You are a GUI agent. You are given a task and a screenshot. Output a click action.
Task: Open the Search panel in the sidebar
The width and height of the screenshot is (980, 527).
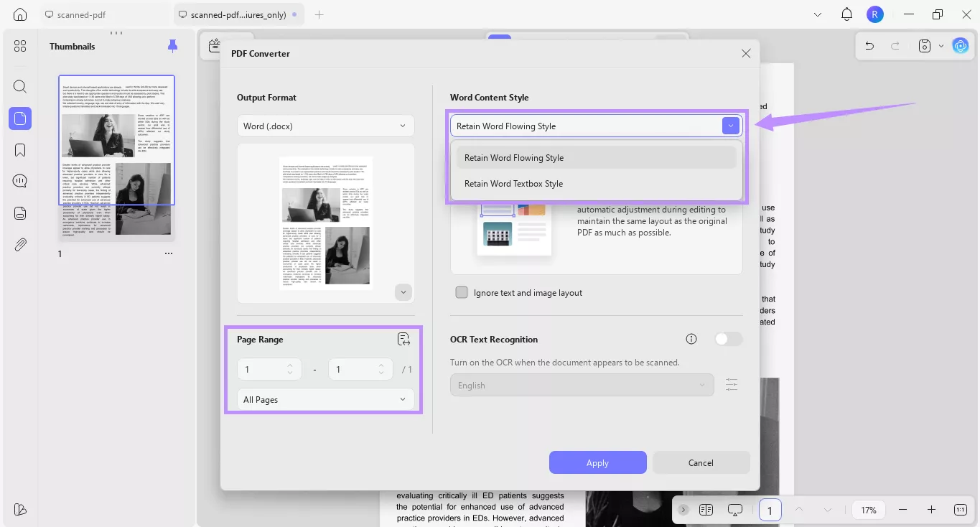tap(19, 86)
